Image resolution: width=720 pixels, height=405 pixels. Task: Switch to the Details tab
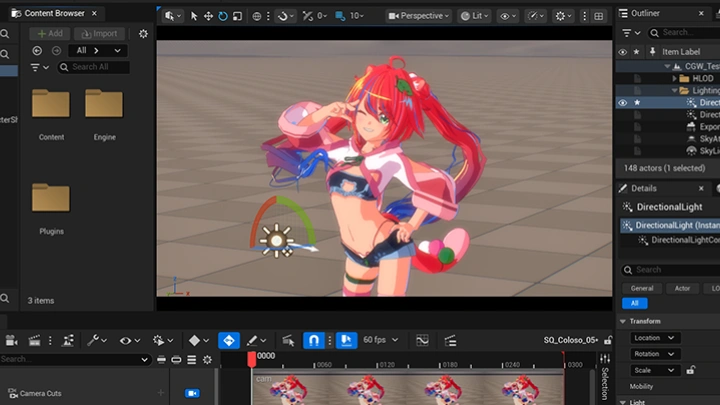point(644,188)
